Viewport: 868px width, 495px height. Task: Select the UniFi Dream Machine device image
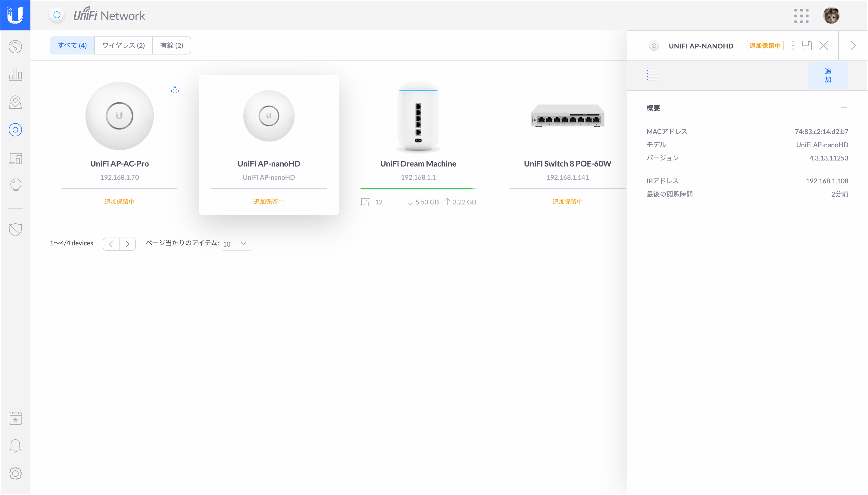click(418, 116)
